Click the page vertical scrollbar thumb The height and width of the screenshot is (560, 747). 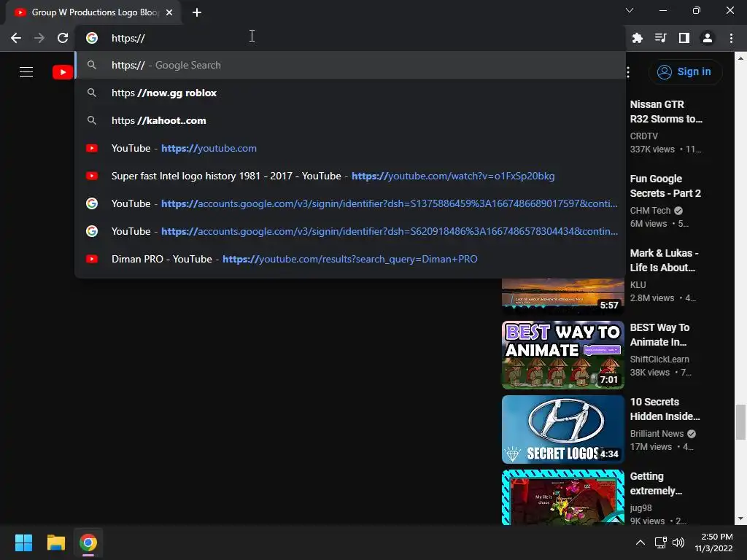coord(740,422)
